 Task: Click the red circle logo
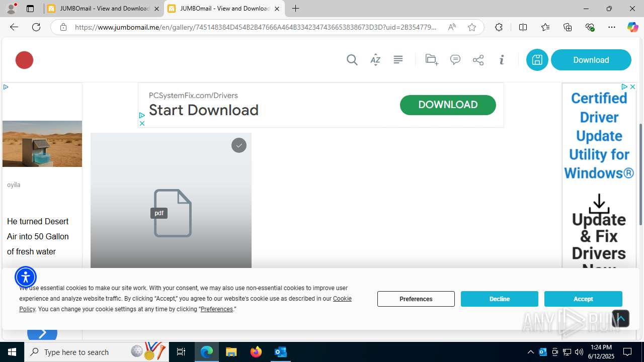(24, 60)
